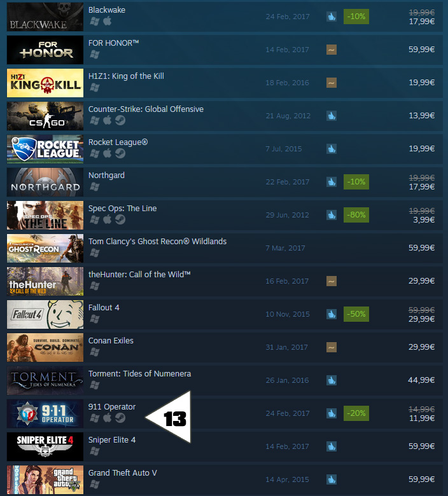448x496 pixels.
Task: Click the Apple icon under Rocket League
Action: pyautogui.click(x=108, y=153)
